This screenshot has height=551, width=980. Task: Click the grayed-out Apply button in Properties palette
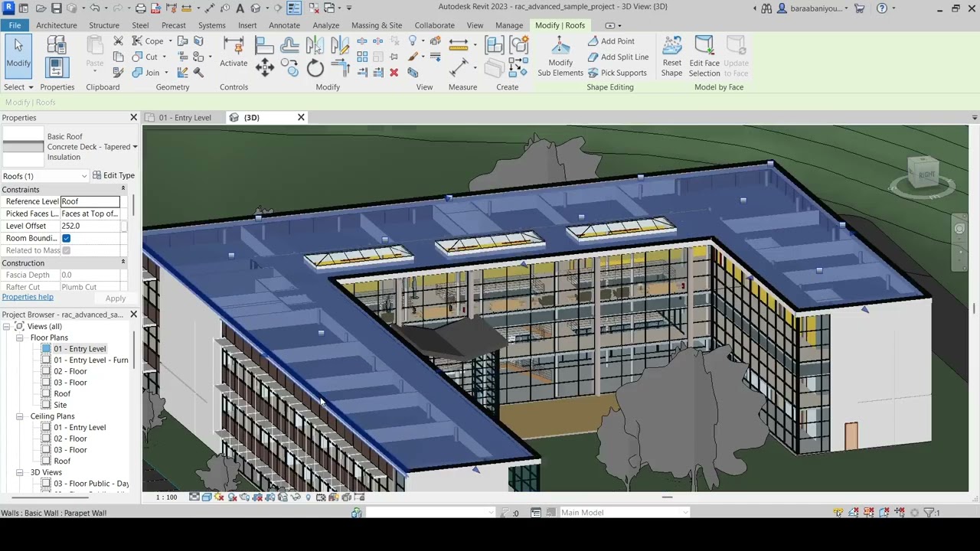(x=116, y=298)
